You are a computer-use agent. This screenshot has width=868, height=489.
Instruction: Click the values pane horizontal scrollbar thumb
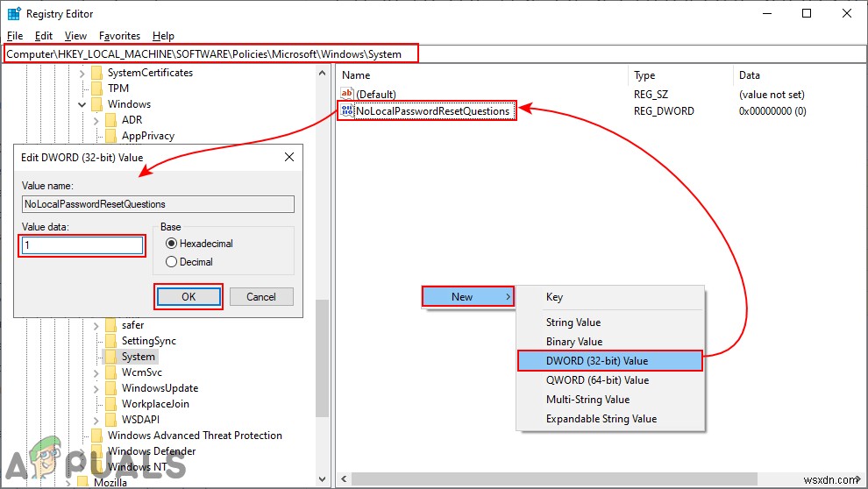tap(554, 478)
